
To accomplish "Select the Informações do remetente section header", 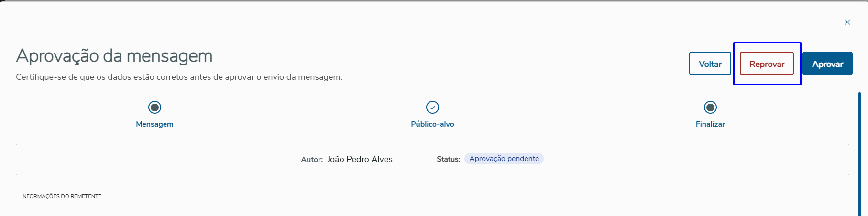I will tap(61, 196).
